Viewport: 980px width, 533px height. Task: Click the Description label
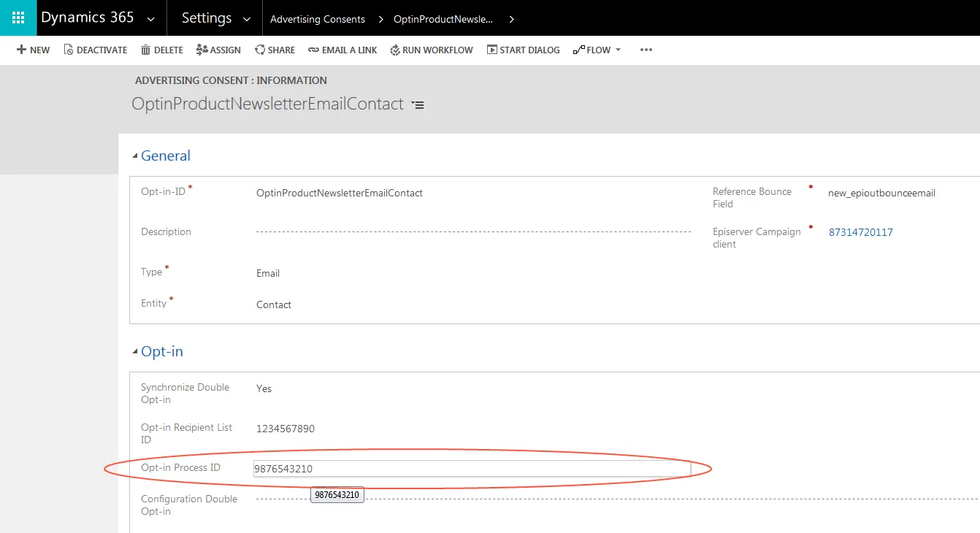[x=166, y=231]
